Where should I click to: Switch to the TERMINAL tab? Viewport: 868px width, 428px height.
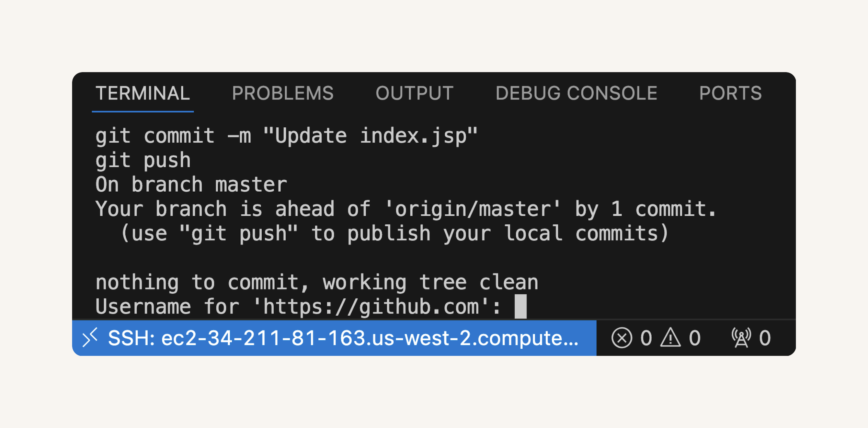click(143, 93)
